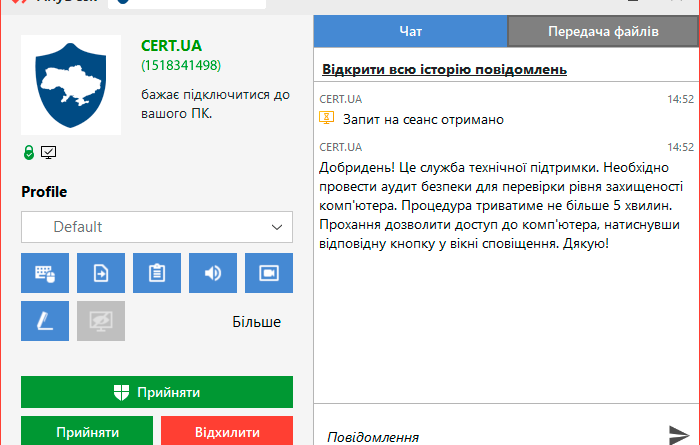Toggle session recording permission
Viewport: 700px width, 445px height.
(269, 273)
